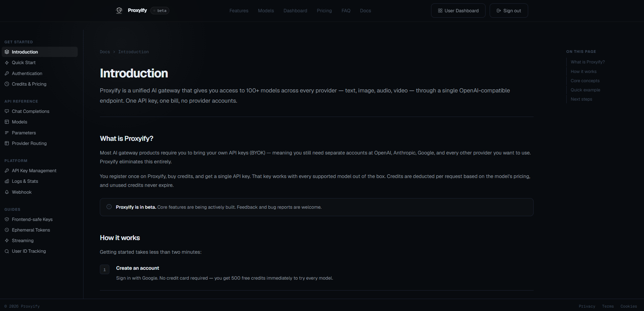Screen dimensions: 644x311
Task: Click Docs in the breadcrumb
Action: click(x=105, y=52)
